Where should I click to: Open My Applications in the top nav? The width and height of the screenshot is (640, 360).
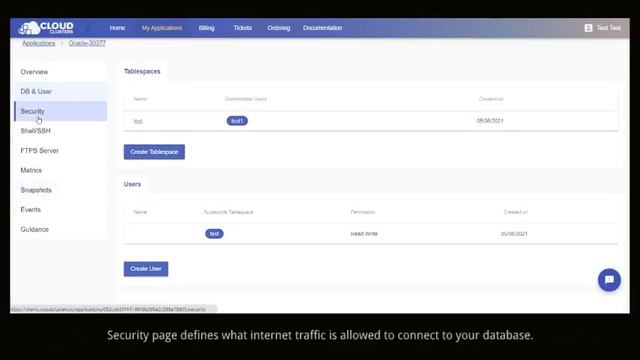click(x=162, y=28)
